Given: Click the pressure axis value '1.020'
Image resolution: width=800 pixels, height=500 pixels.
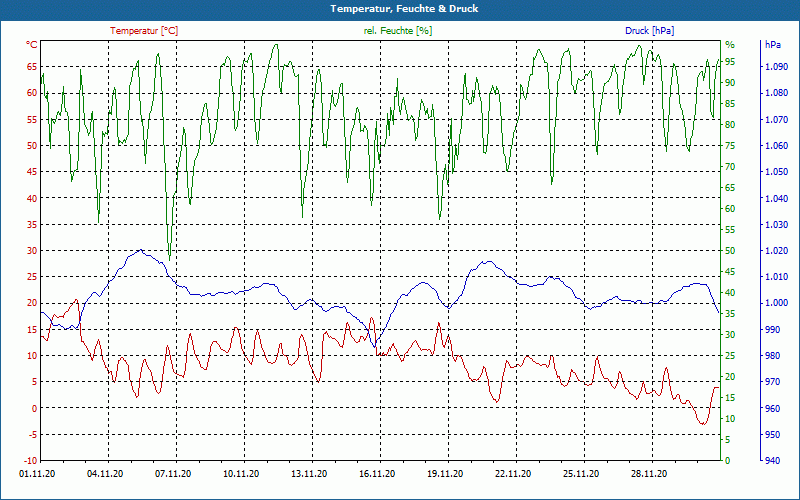Looking at the screenshot, I should pos(777,251).
